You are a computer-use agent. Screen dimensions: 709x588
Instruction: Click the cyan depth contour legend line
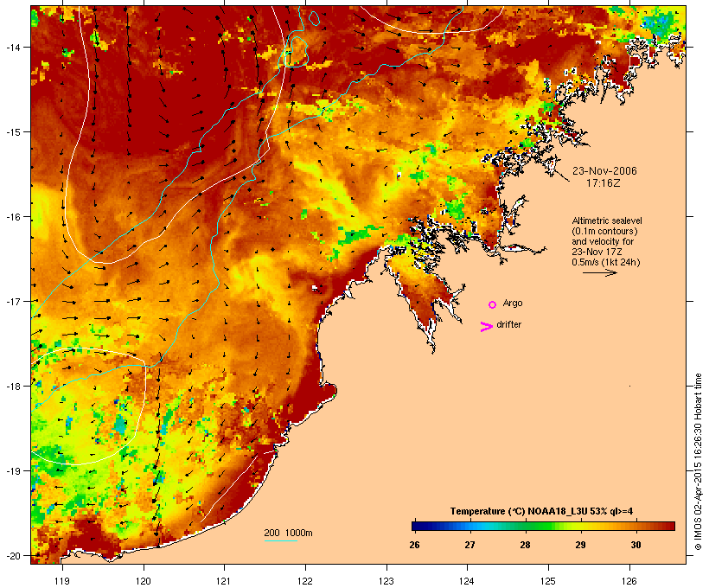281,540
